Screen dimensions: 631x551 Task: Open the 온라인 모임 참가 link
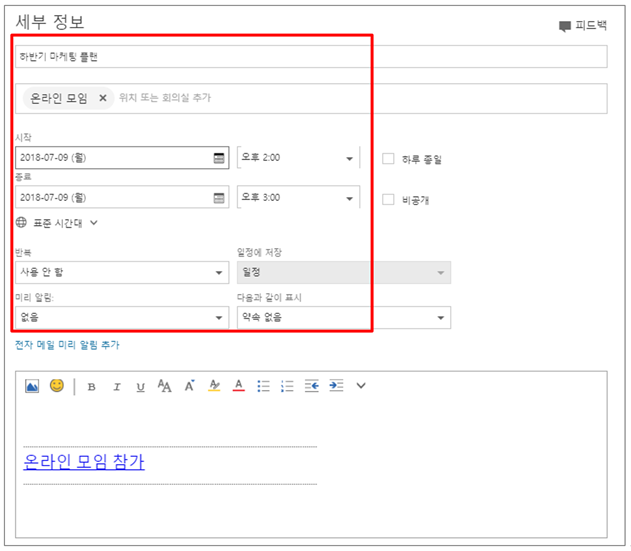coord(84,462)
